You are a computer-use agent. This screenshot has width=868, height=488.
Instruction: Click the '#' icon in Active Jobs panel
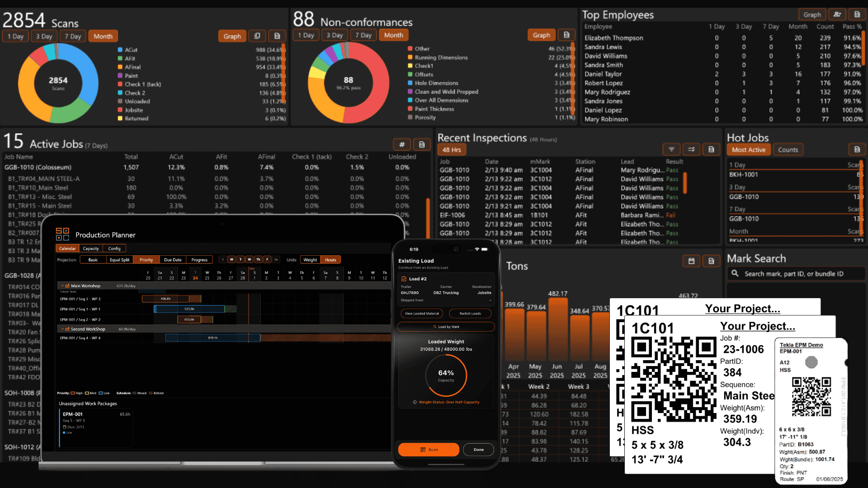pos(402,144)
